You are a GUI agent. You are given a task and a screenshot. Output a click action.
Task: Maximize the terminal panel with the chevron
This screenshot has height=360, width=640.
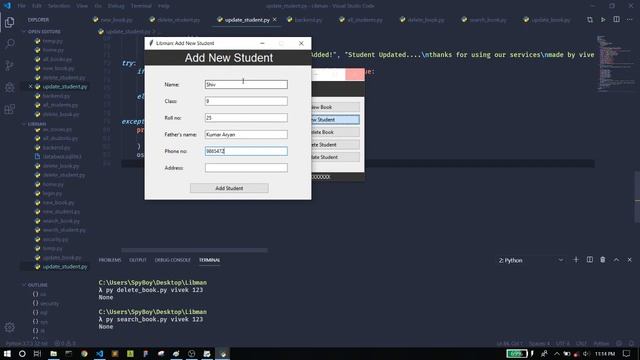616,260
